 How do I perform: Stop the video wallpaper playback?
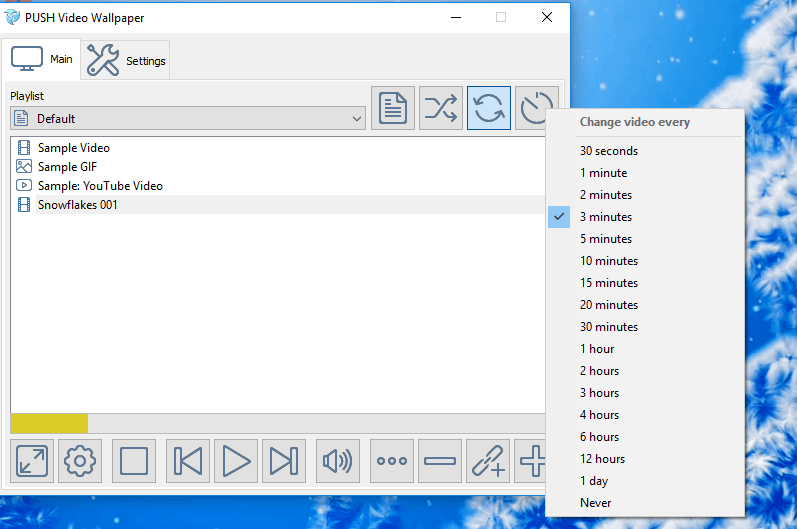pos(134,461)
